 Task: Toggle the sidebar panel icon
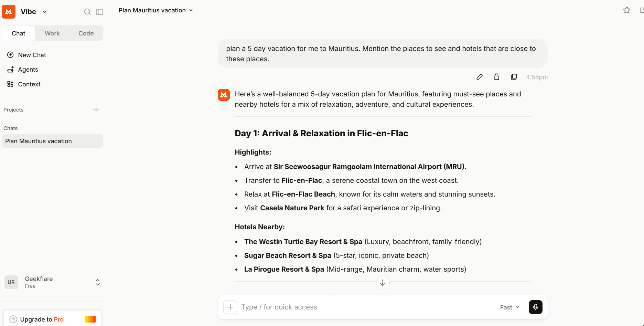[99, 12]
